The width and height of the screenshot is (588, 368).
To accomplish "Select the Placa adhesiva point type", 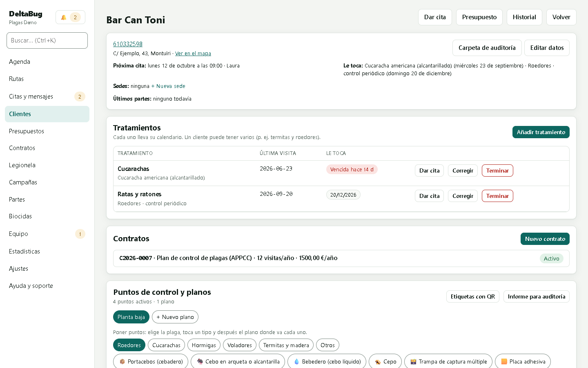I will tap(523, 361).
